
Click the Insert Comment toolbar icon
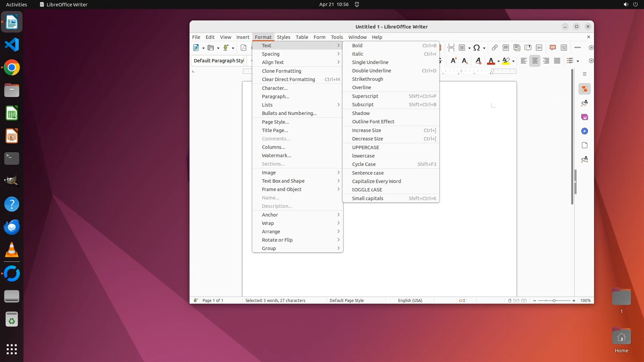pyautogui.click(x=553, y=48)
